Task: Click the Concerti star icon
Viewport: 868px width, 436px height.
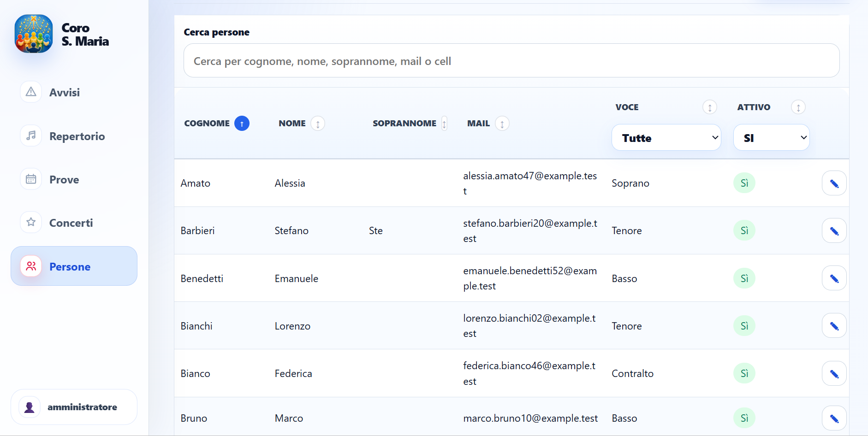Action: (31, 222)
